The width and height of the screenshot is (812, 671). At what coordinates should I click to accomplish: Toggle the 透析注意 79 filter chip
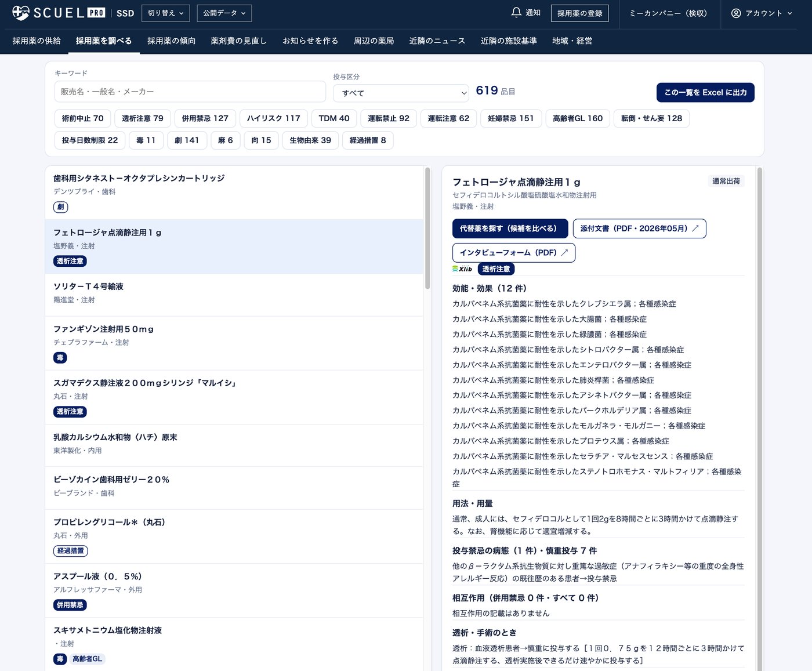click(143, 118)
